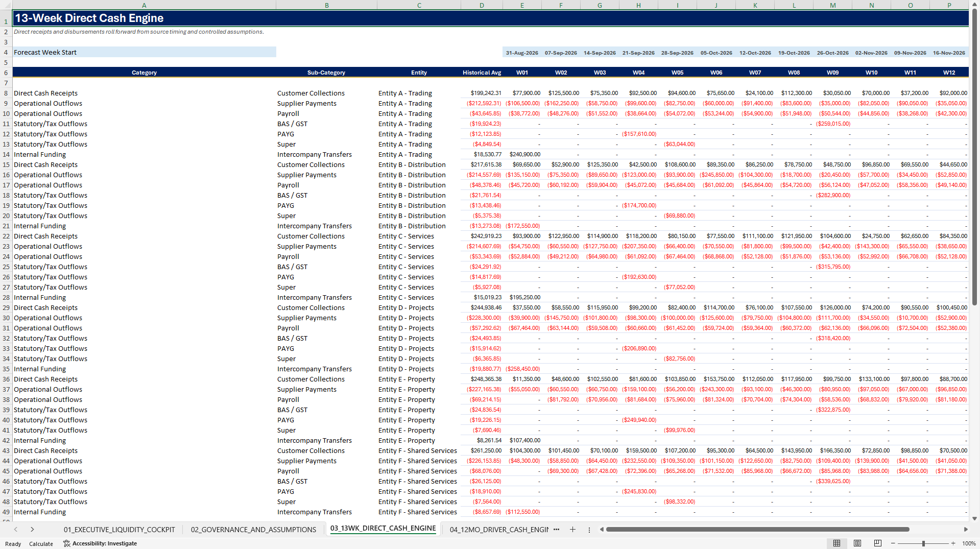Click Calculate in status bar
Screen dimensions: 980x549
coord(41,544)
